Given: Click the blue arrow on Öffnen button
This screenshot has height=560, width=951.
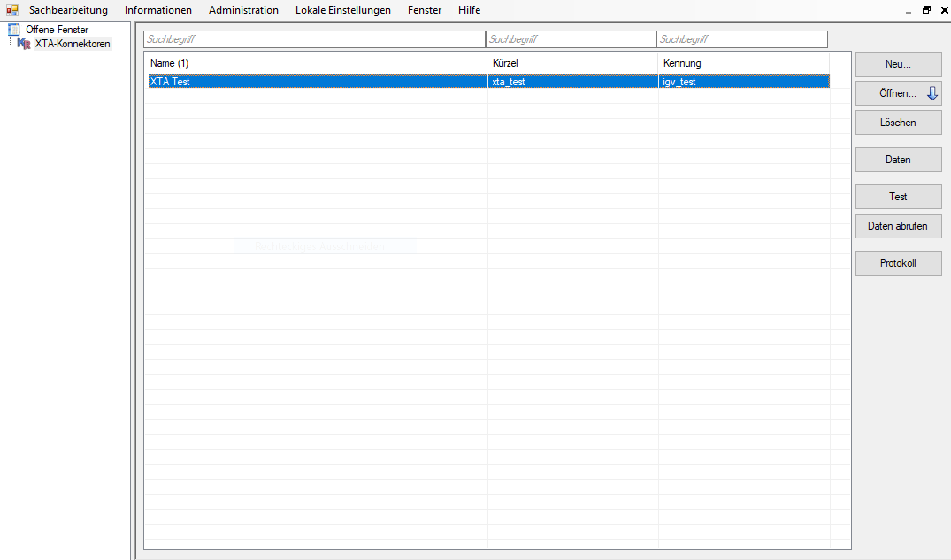Looking at the screenshot, I should pyautogui.click(x=932, y=93).
